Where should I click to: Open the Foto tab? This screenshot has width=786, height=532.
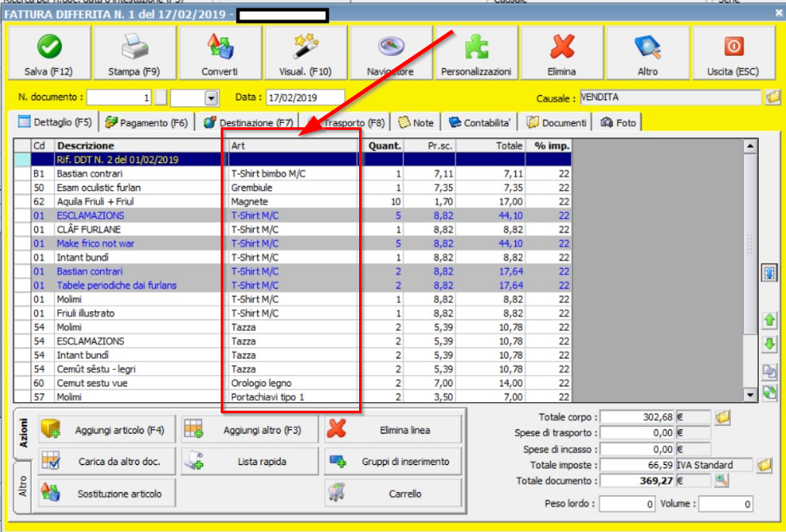(x=618, y=123)
